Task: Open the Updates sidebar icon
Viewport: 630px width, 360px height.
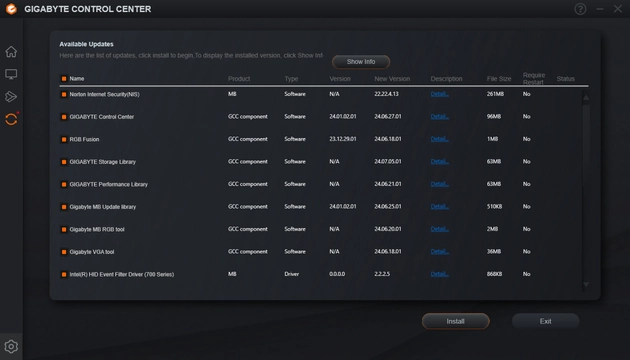Action: click(11, 119)
